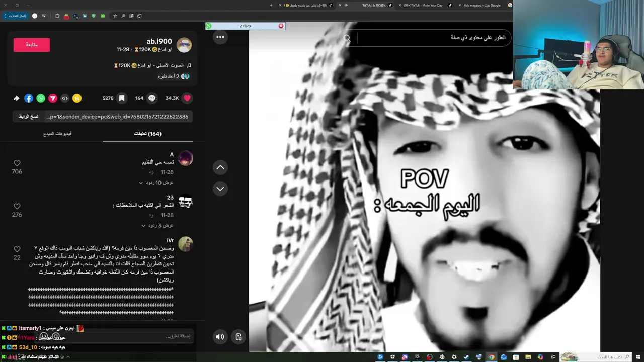
Task: Bookmark this page with the star icon
Action: [x=115, y=16]
